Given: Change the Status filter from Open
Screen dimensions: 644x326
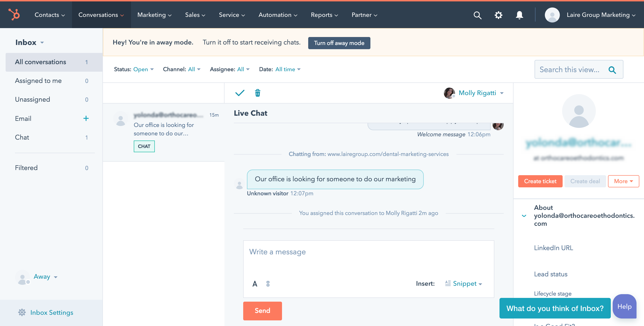Looking at the screenshot, I should coord(143,69).
